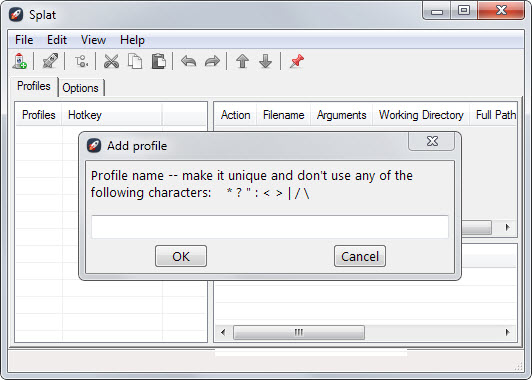Click the lower pane scroll left arrow
Viewport: 532px width, 380px height.
tap(223, 332)
